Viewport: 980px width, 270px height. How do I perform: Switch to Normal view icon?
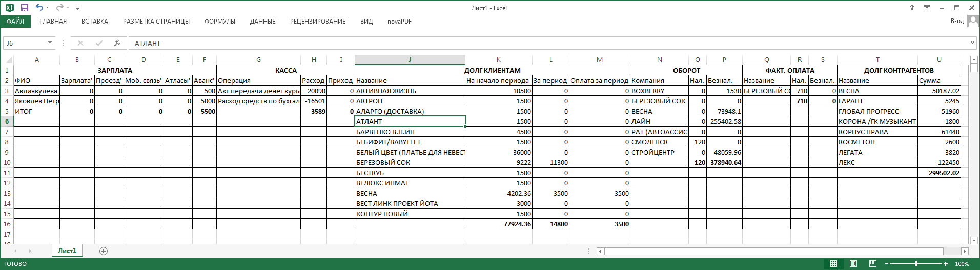(x=834, y=264)
